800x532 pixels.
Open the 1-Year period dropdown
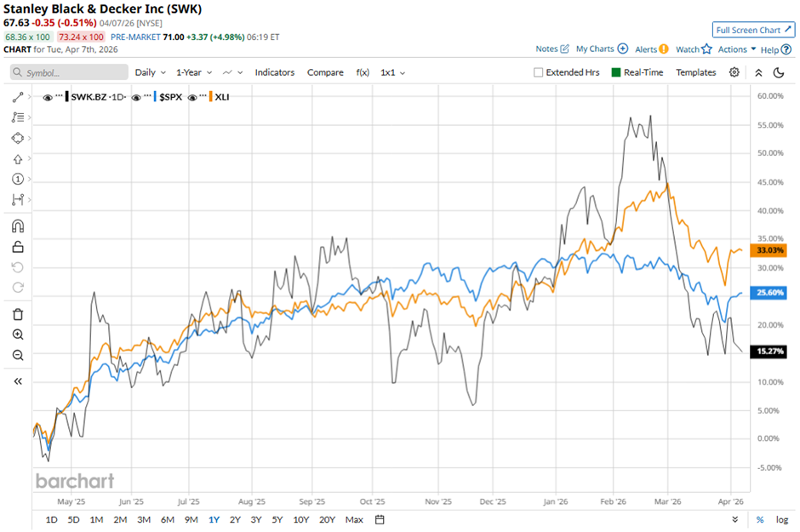[194, 72]
